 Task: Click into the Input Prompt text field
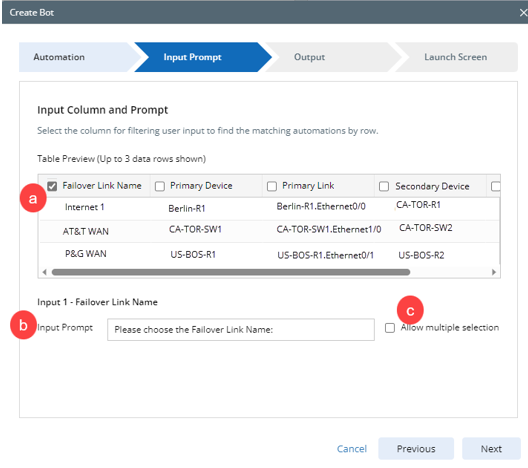(241, 330)
